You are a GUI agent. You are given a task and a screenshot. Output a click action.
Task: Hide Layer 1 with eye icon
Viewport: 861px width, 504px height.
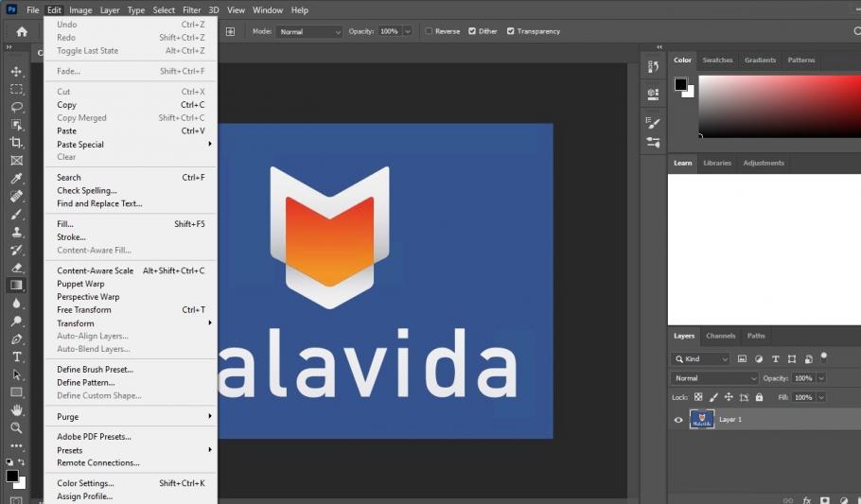click(678, 420)
